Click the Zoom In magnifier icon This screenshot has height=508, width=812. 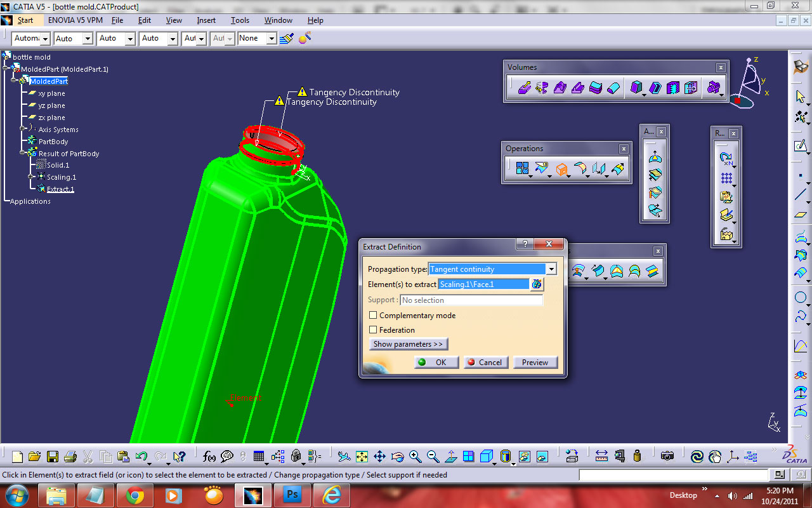click(416, 457)
